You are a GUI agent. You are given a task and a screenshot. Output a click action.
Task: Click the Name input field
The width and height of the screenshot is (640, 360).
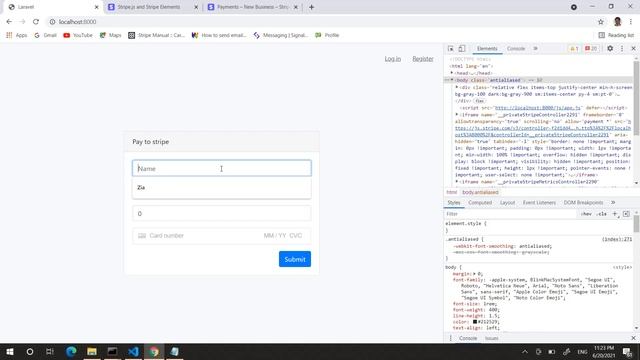(222, 168)
